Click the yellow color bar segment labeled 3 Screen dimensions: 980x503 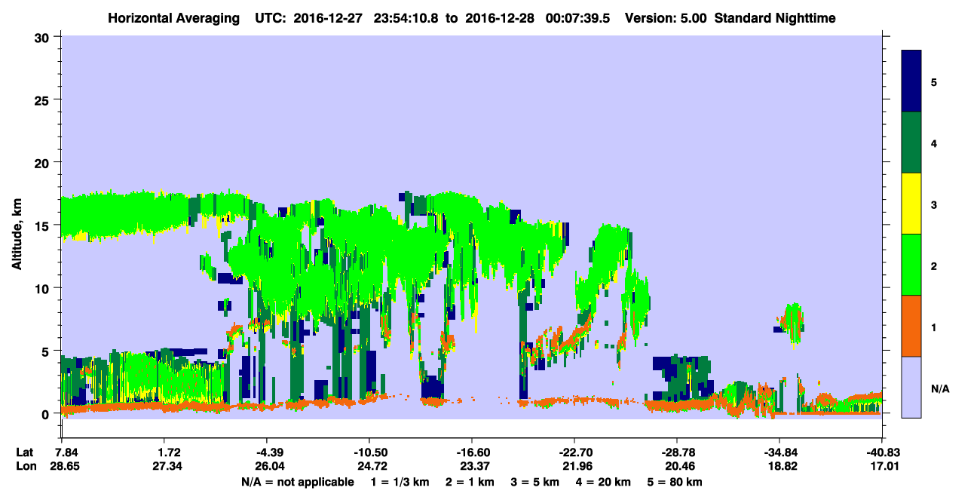911,204
